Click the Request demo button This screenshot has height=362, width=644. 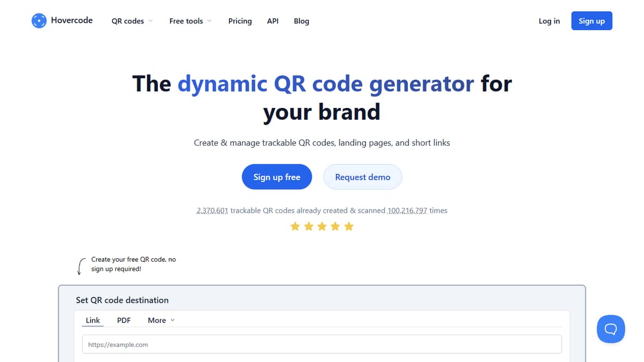pos(363,177)
